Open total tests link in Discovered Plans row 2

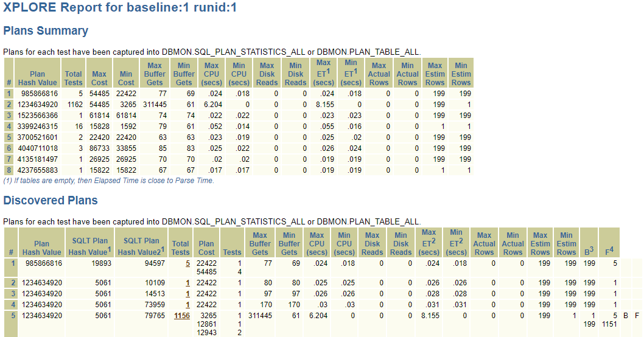pos(187,283)
